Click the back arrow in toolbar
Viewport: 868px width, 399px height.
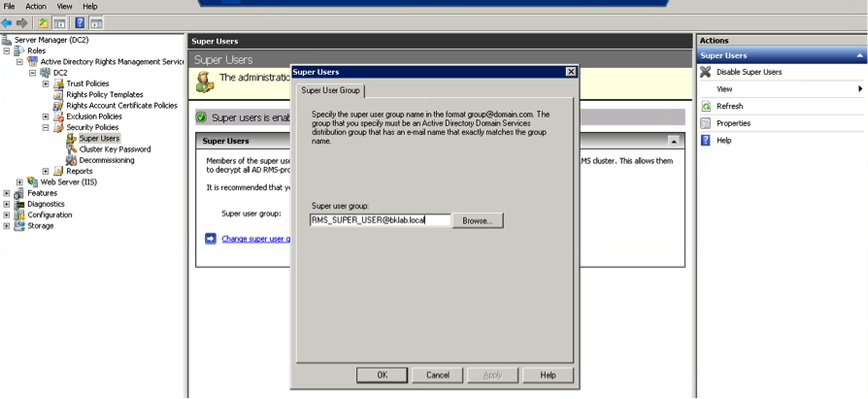[8, 22]
